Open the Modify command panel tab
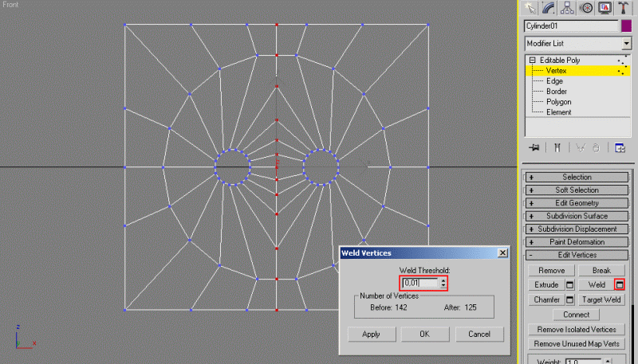This screenshot has height=364, width=638. (x=549, y=8)
